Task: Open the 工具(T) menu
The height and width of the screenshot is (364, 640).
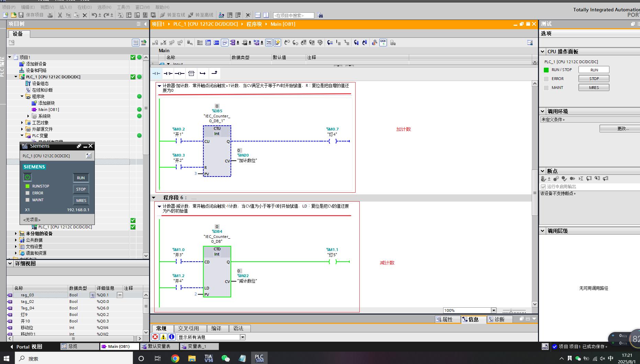Action: 124,7
